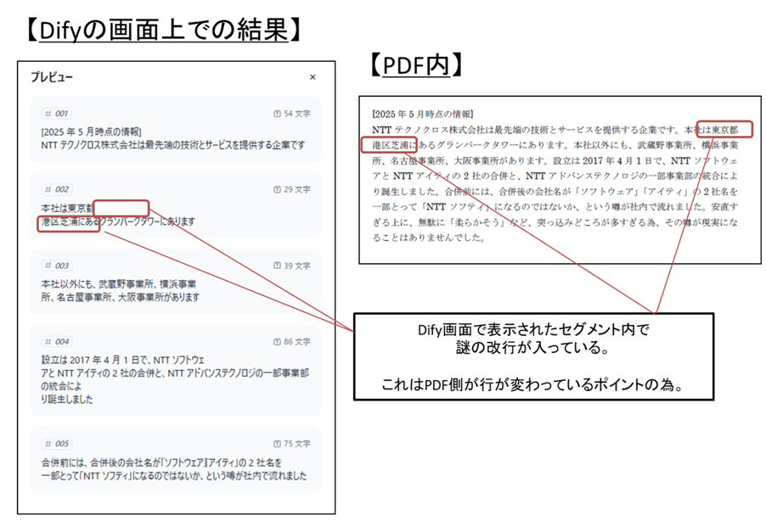Close the プレビュー panel with X
This screenshot has height=532, width=766.
(x=313, y=77)
